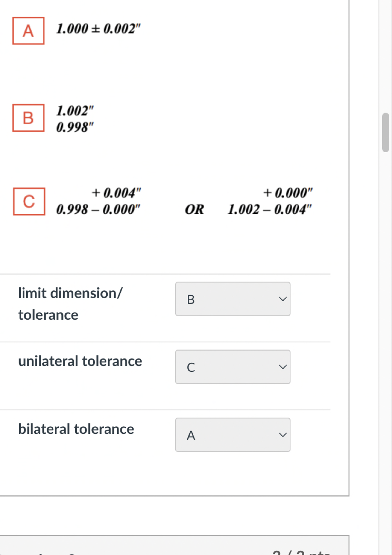Click the 1.002 +0.000" −0.004" dimension
Image resolution: width=392 pixels, height=555 pixels.
point(270,201)
